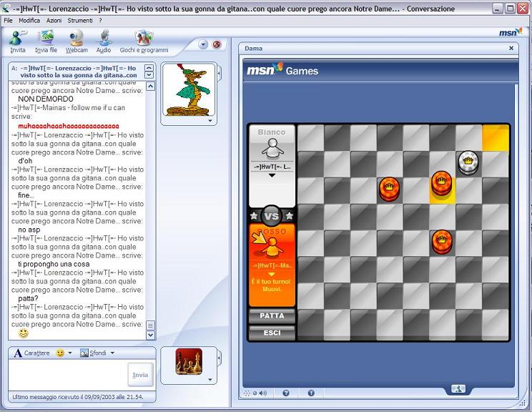Click the red muhaaahaaa message text
This screenshot has height=412, width=532.
pyautogui.click(x=69, y=126)
